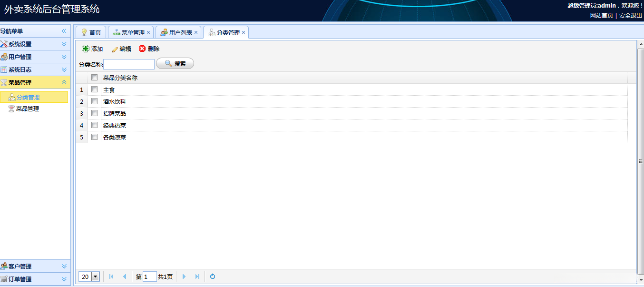Close the 分类管理 tab

pyautogui.click(x=244, y=32)
